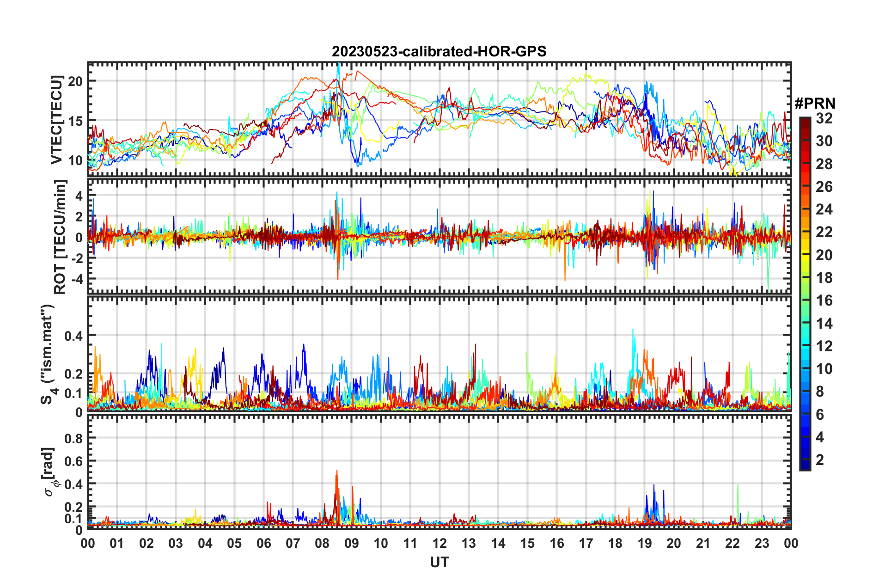Click the -4 tick on ROT axis

coord(77,279)
